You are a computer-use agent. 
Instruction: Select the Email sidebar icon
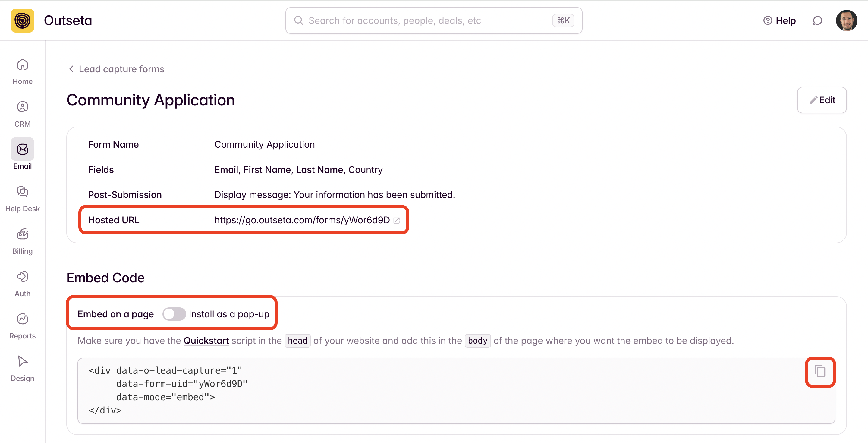point(22,149)
